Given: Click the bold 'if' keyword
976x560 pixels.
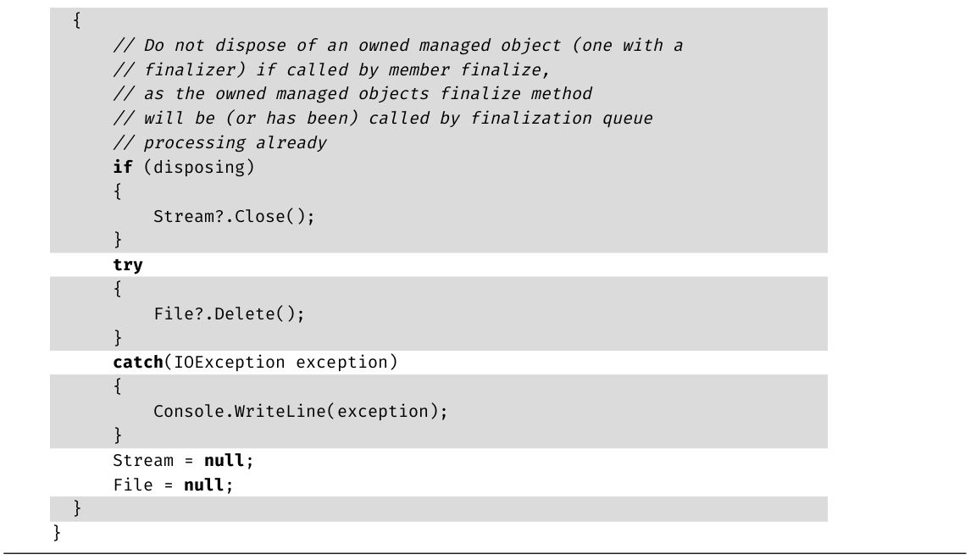Looking at the screenshot, I should coord(123,167).
